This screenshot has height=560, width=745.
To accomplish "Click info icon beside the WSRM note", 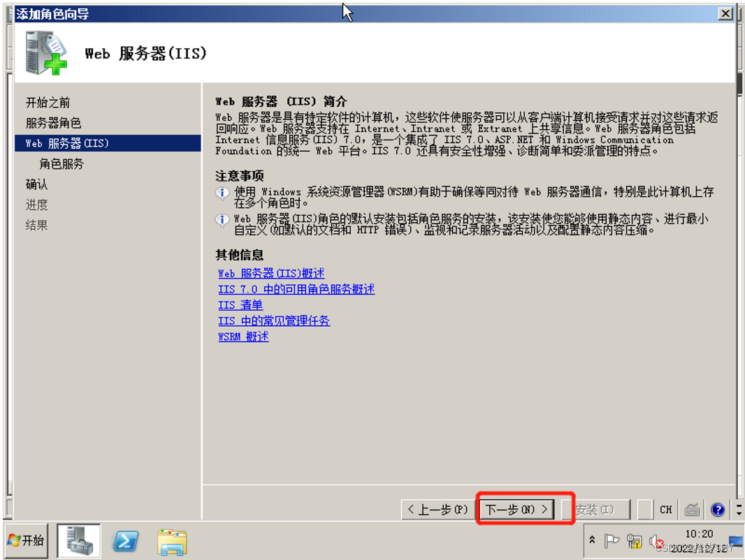I will [222, 193].
